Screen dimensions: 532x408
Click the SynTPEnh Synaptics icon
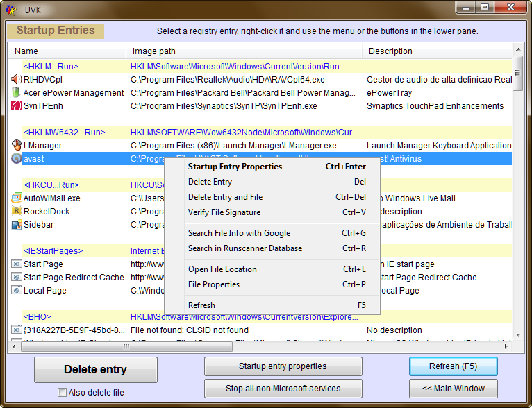16,105
